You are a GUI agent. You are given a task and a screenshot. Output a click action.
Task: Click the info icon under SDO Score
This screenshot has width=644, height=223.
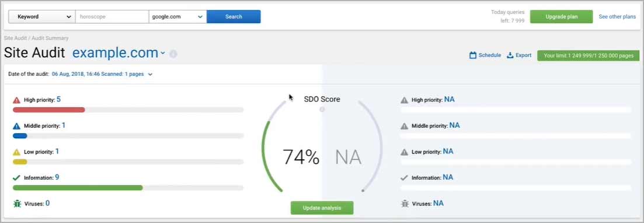coord(322,110)
